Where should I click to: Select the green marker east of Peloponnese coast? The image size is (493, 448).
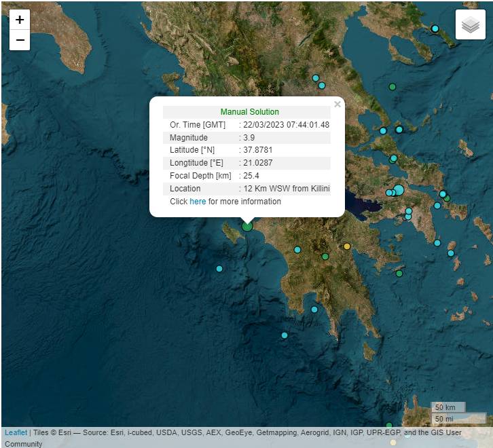click(399, 274)
